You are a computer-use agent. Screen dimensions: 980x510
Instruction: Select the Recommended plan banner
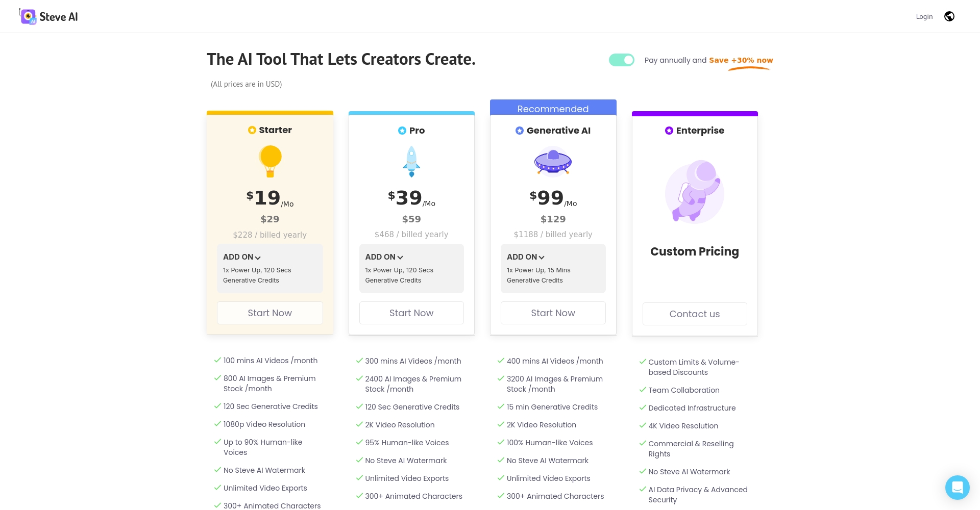(x=553, y=108)
